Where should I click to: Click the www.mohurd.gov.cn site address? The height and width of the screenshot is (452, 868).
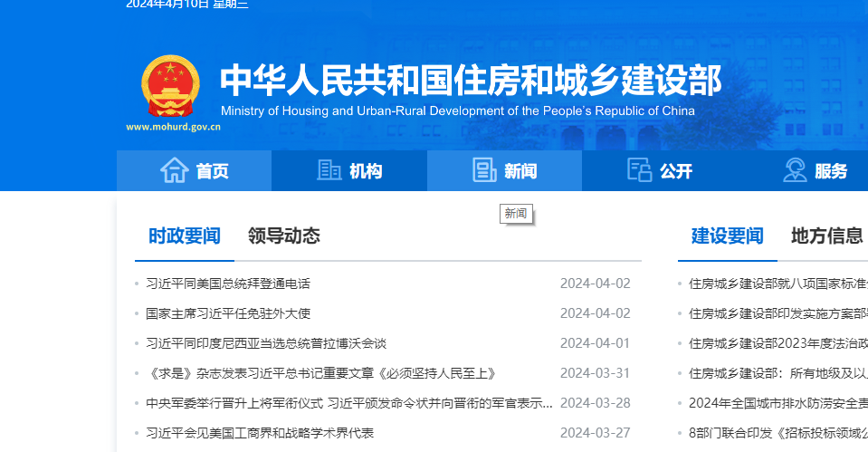173,127
